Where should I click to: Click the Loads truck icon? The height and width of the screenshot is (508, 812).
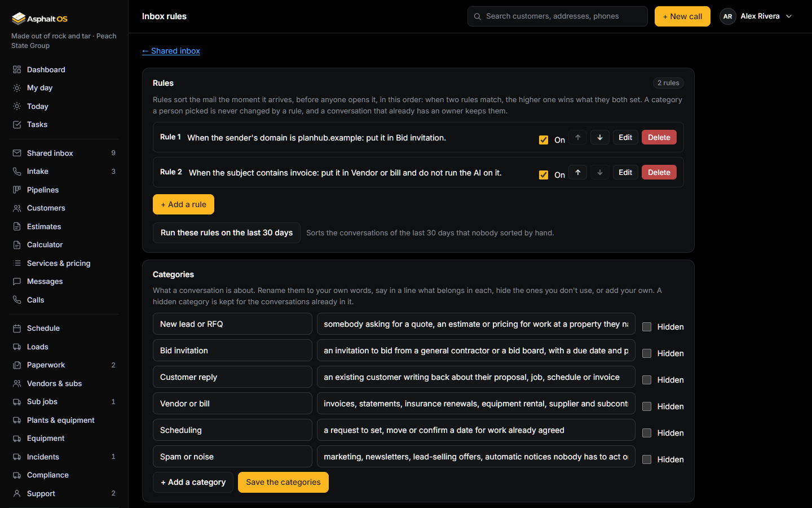point(17,347)
